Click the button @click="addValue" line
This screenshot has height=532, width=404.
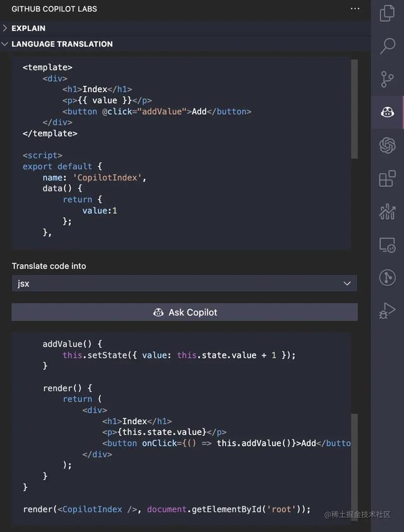tap(157, 111)
